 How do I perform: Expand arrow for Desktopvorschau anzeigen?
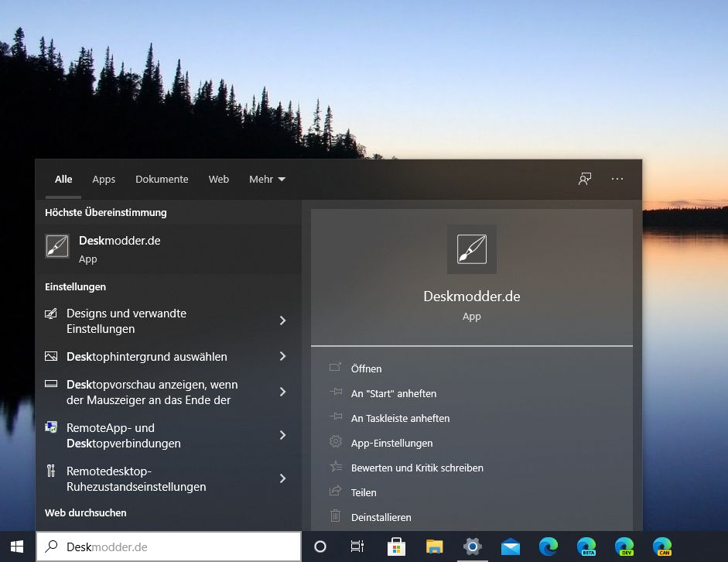[x=282, y=392]
